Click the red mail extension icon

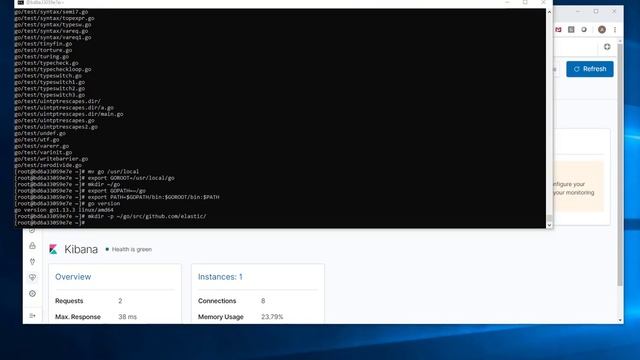coord(558,29)
